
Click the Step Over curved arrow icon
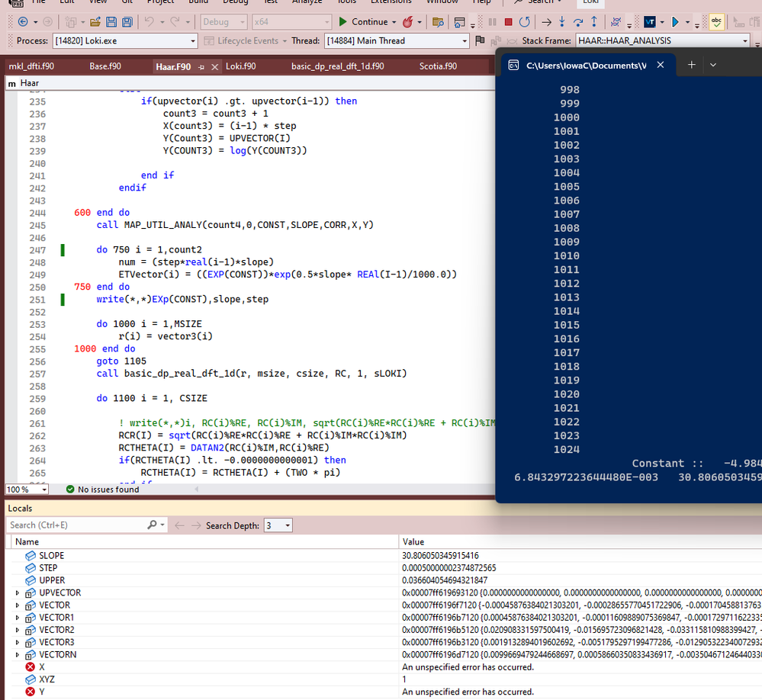click(578, 22)
